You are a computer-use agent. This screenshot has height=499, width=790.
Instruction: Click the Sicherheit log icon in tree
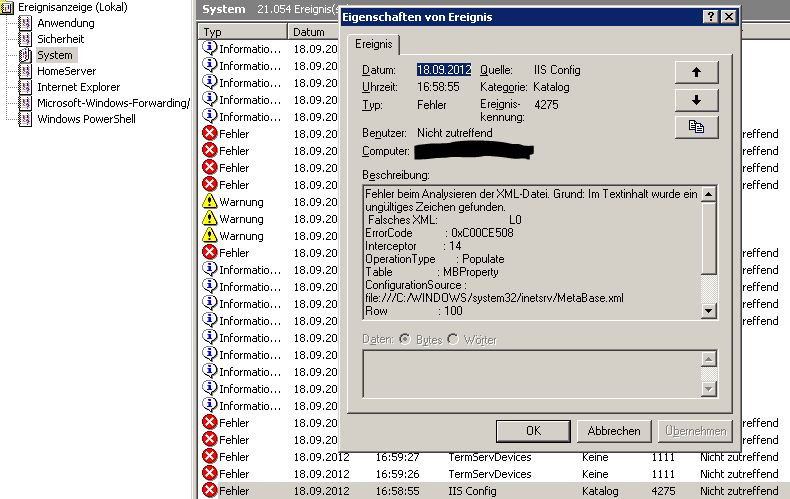pyautogui.click(x=26, y=39)
